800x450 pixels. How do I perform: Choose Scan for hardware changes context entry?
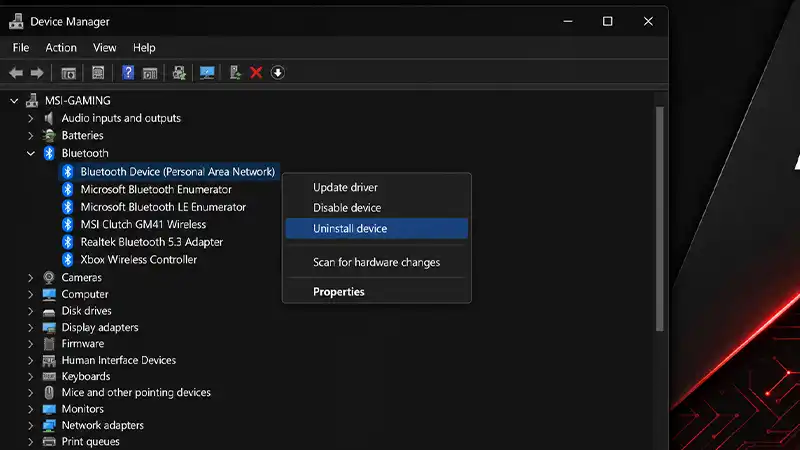377,262
